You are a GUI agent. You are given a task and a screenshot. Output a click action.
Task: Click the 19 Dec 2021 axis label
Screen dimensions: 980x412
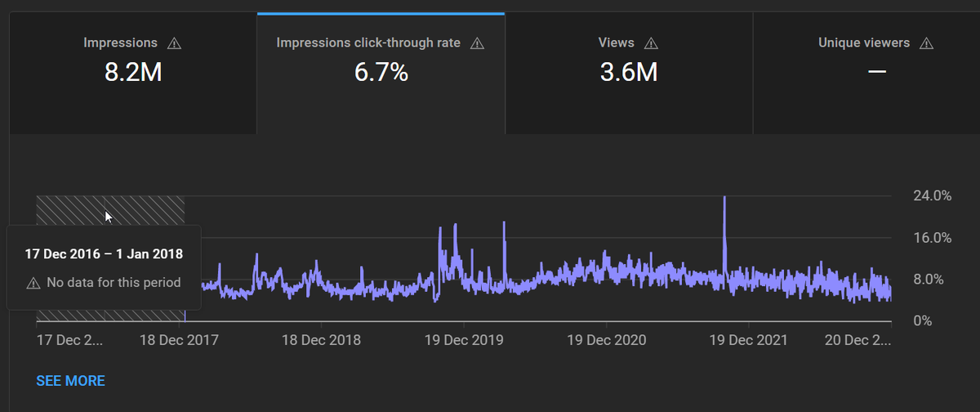pyautogui.click(x=748, y=341)
